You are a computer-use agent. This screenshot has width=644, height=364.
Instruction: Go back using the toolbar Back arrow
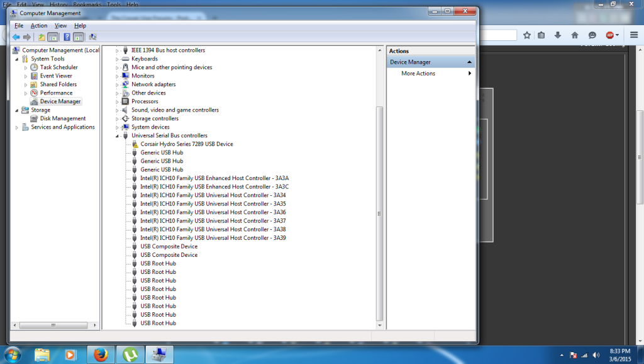(x=16, y=37)
